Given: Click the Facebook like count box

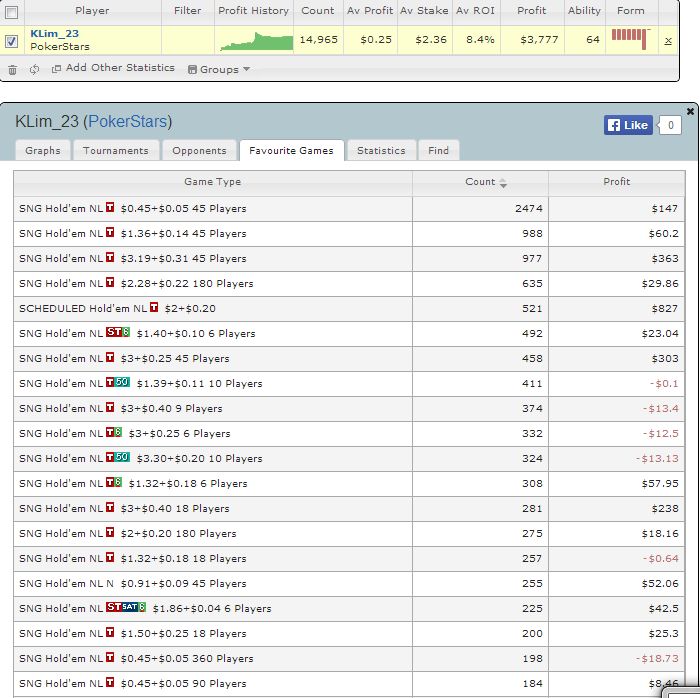Looking at the screenshot, I should click(x=671, y=125).
